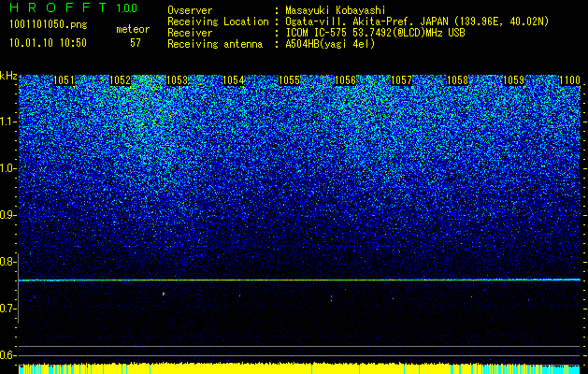Click the ICOM IC-575 receiver text
Image resolution: width=588 pixels, height=374 pixels.
tap(375, 33)
